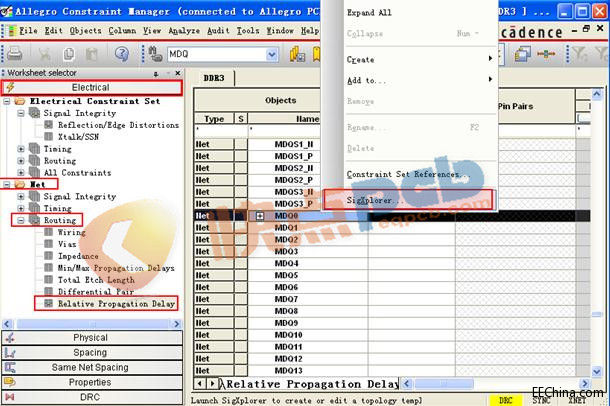610x406 pixels.
Task: Click the worksheet icon beside Vias
Action: [x=49, y=244]
